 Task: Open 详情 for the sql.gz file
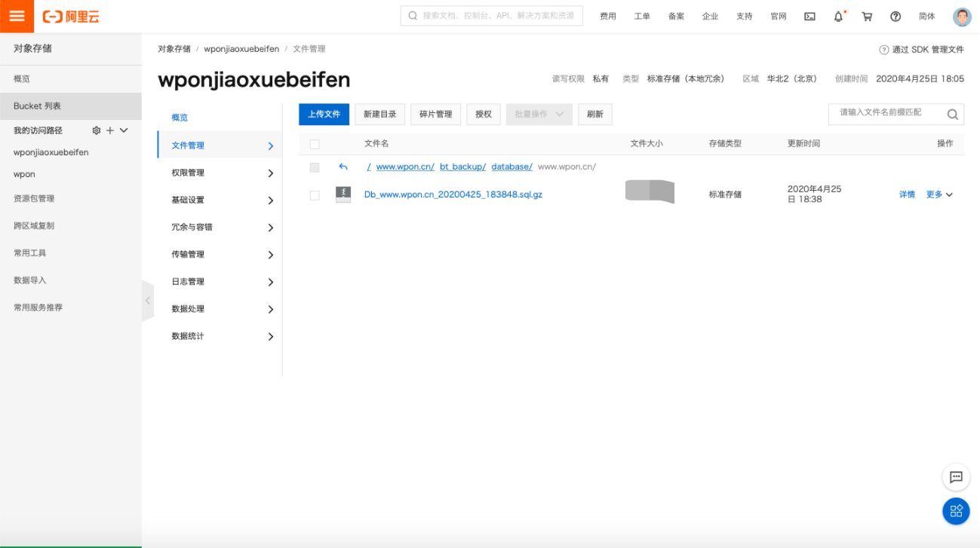pos(907,194)
